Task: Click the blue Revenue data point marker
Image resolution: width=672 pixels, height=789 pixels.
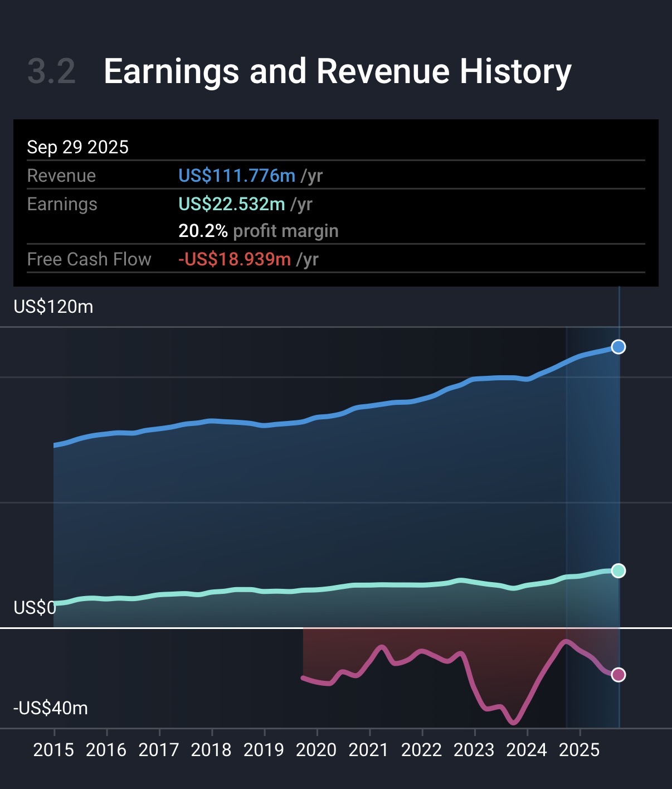Action: tap(618, 347)
